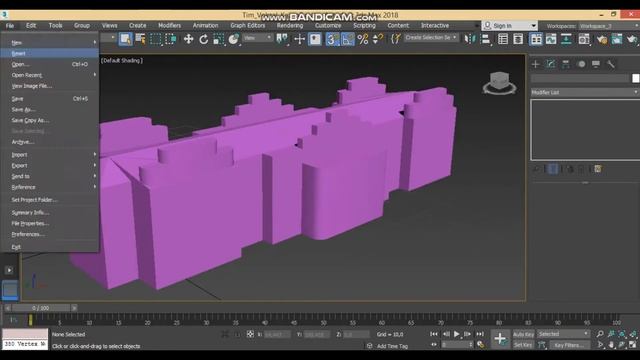Open the Modifiers menu
The image size is (640, 360).
(x=169, y=25)
